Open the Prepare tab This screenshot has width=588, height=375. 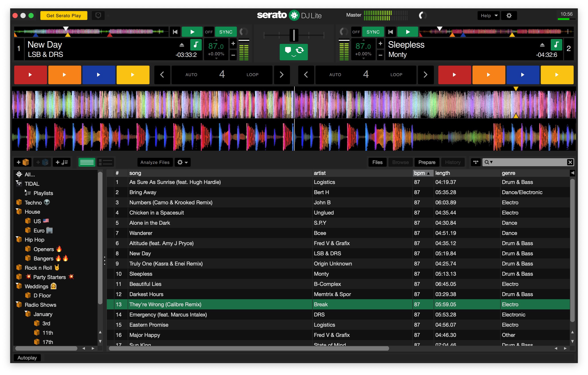[427, 162]
